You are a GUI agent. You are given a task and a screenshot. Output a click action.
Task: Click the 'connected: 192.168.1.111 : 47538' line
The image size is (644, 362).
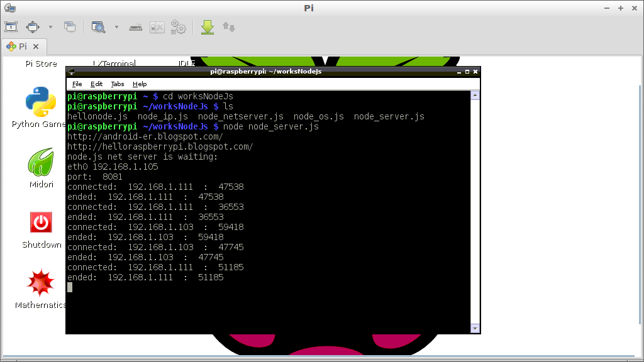click(156, 187)
